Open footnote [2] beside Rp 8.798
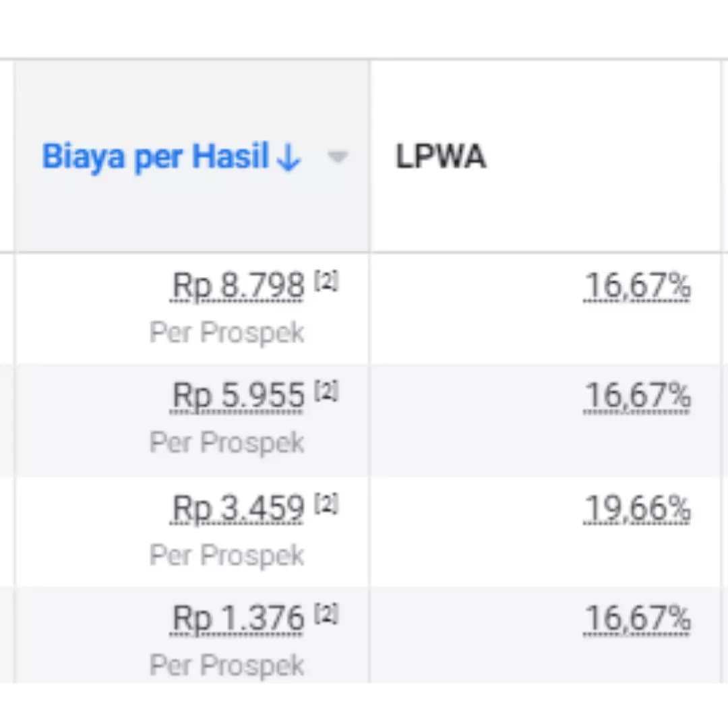This screenshot has width=728, height=728. pyautogui.click(x=326, y=281)
